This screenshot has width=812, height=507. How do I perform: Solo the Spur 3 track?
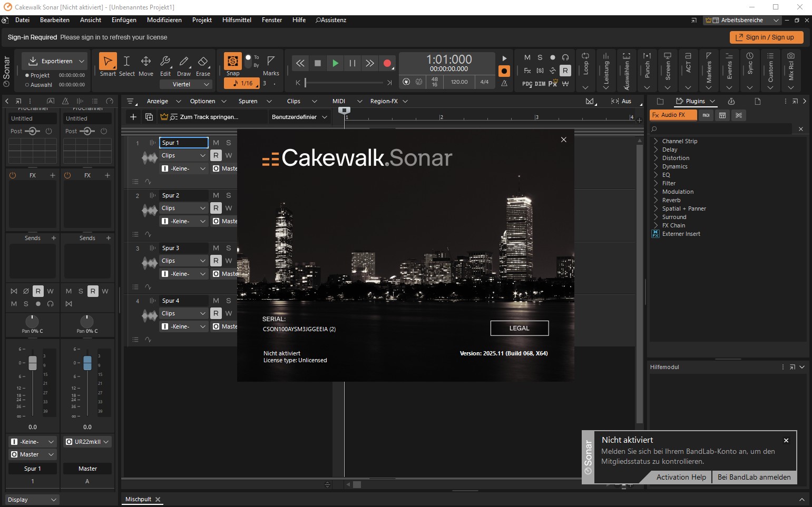(229, 248)
